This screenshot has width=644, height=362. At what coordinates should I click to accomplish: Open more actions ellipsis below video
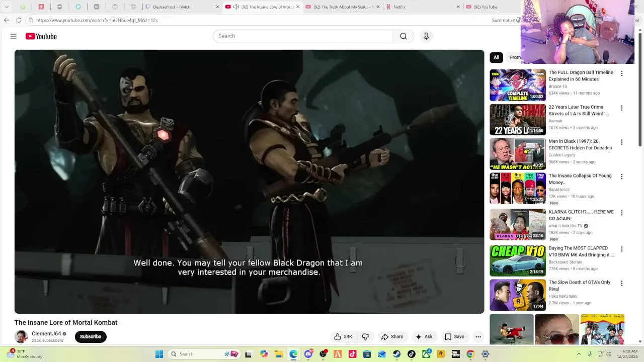pos(478,337)
